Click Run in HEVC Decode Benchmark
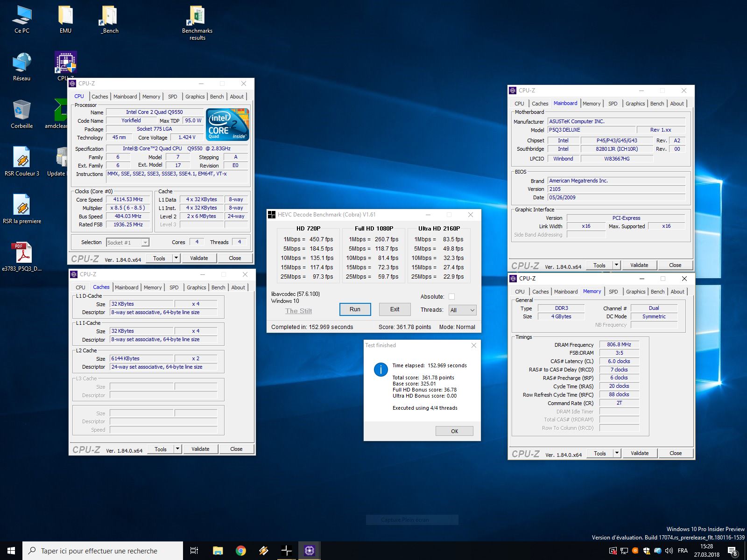Screen dimensions: 747x560 click(x=355, y=309)
